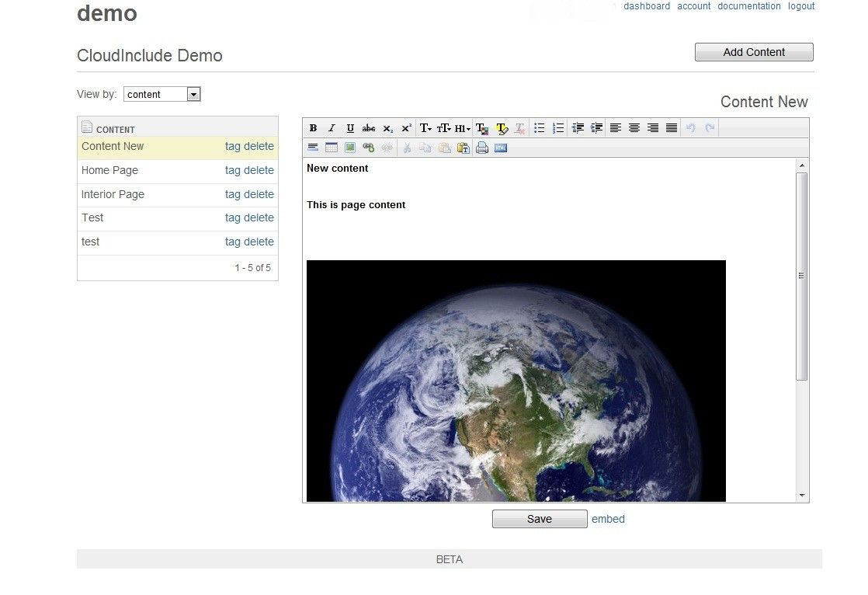The image size is (868, 595).
Task: Insert a horizontal rule
Action: (x=313, y=148)
